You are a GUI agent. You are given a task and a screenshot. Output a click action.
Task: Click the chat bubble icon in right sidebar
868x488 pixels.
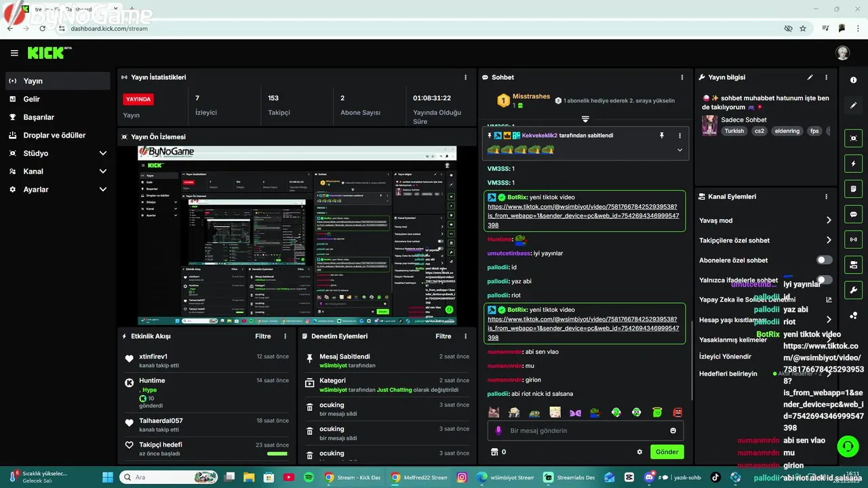(853, 214)
